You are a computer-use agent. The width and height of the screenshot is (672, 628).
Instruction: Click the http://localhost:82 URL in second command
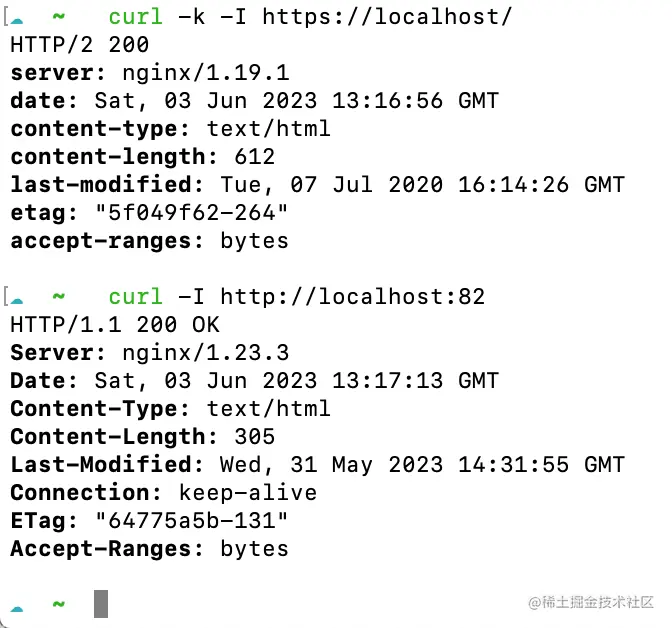(352, 297)
